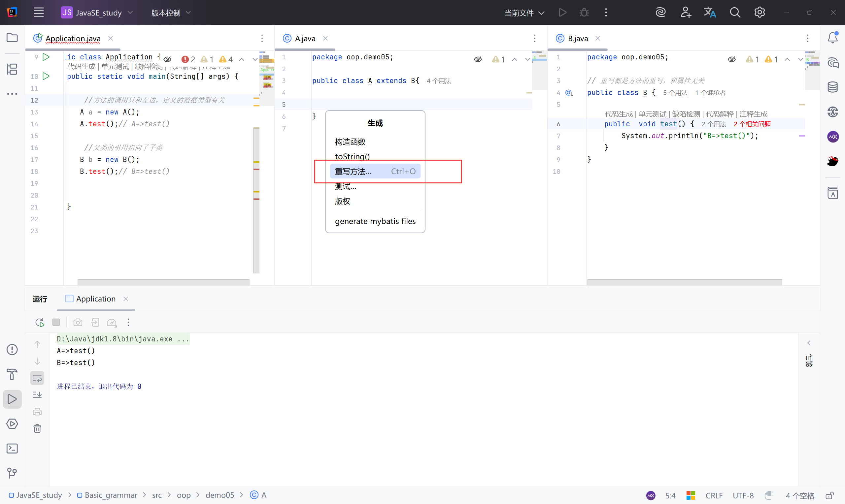
Task: Click the Rerun Application icon
Action: click(40, 322)
